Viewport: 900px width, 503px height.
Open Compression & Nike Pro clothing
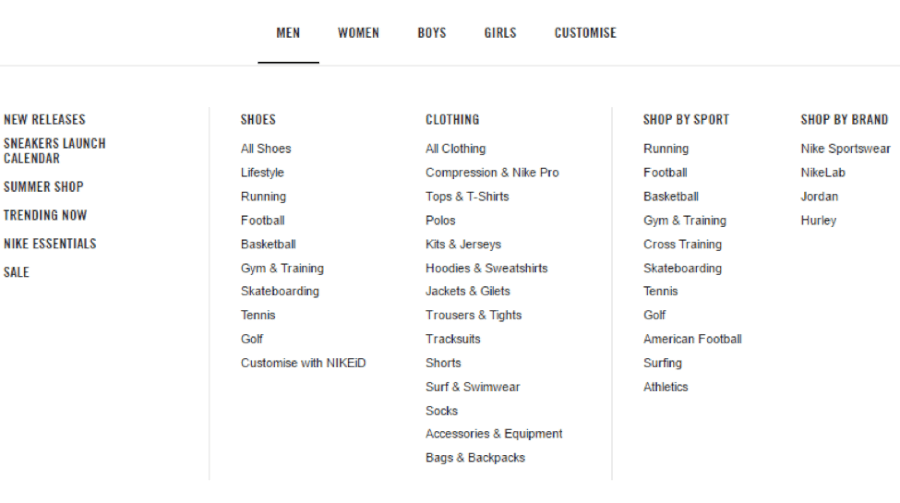[492, 173]
